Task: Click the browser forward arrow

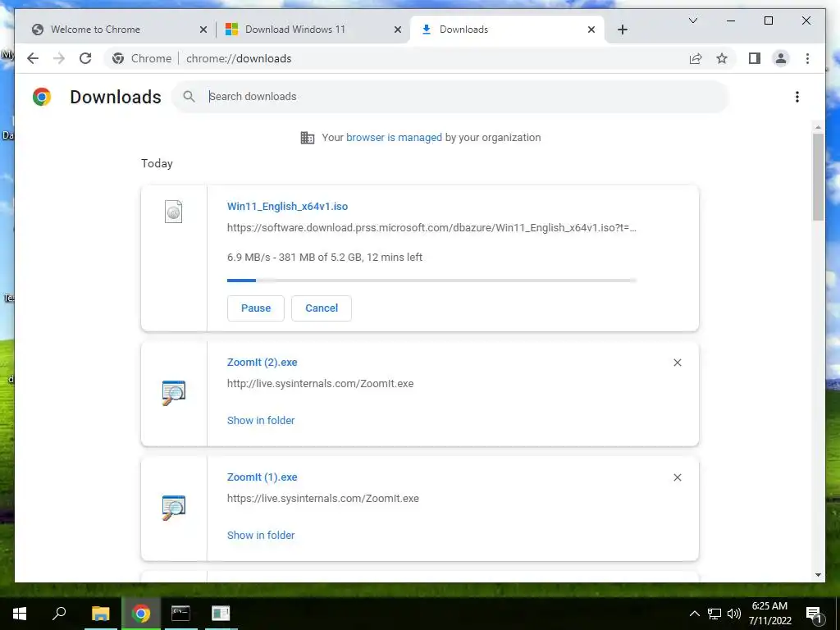Action: pos(59,58)
